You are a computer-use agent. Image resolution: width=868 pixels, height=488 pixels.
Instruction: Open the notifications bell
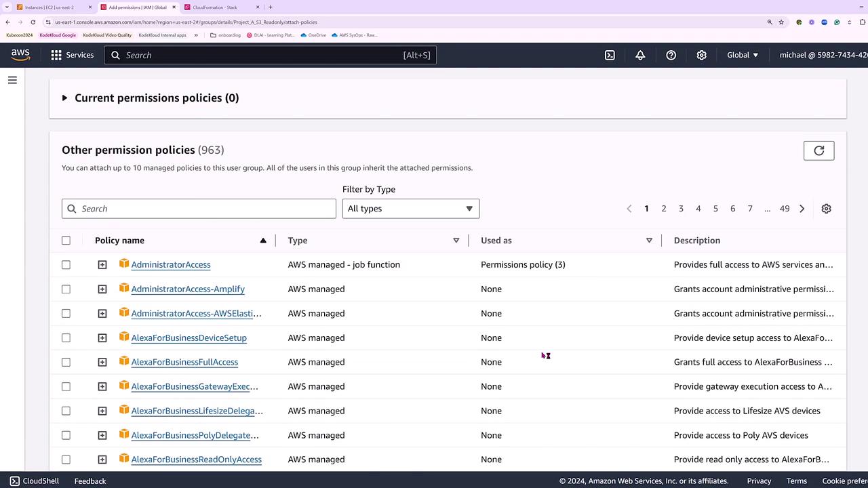pyautogui.click(x=640, y=55)
